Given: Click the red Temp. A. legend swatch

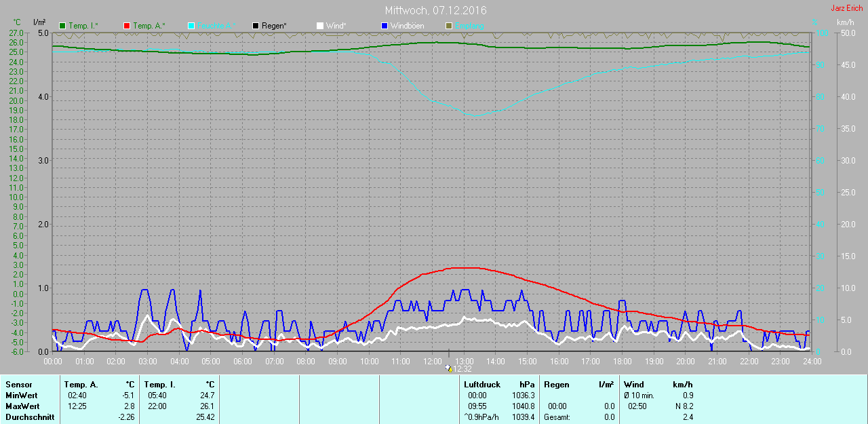Looking at the screenshot, I should pyautogui.click(x=127, y=26).
